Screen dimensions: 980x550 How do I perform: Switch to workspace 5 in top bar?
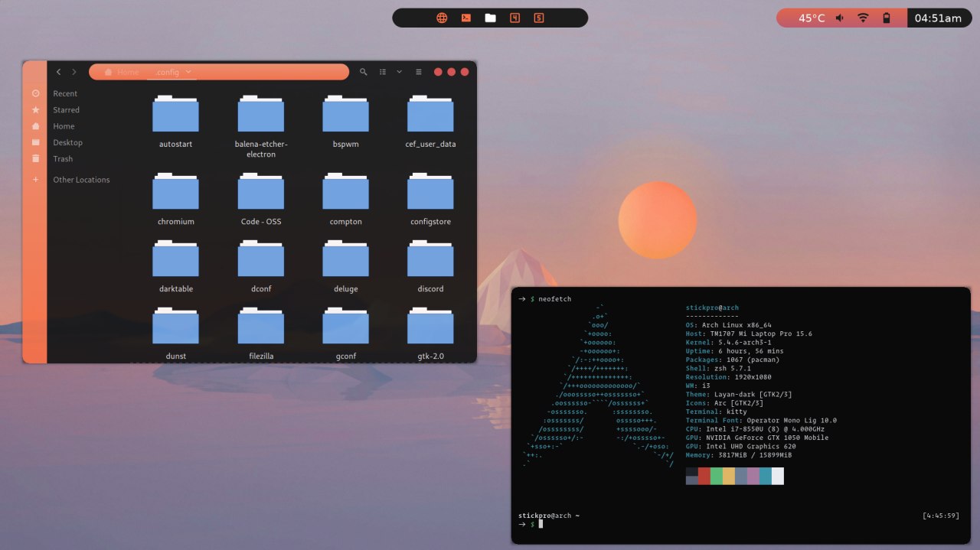(539, 18)
